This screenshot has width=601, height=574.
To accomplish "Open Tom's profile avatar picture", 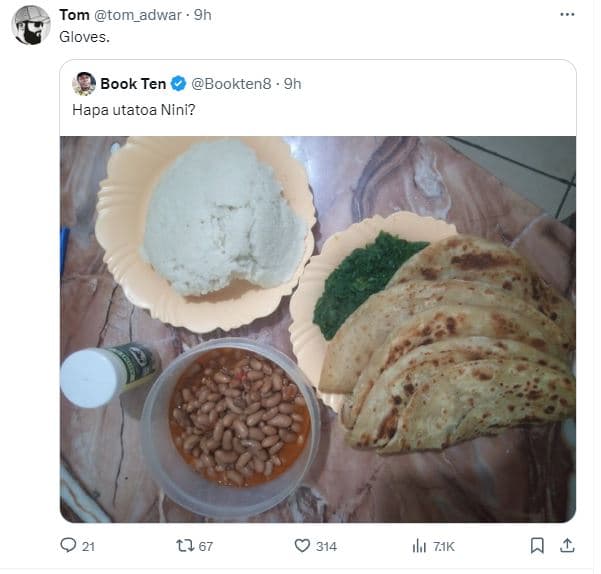I will coord(31,25).
